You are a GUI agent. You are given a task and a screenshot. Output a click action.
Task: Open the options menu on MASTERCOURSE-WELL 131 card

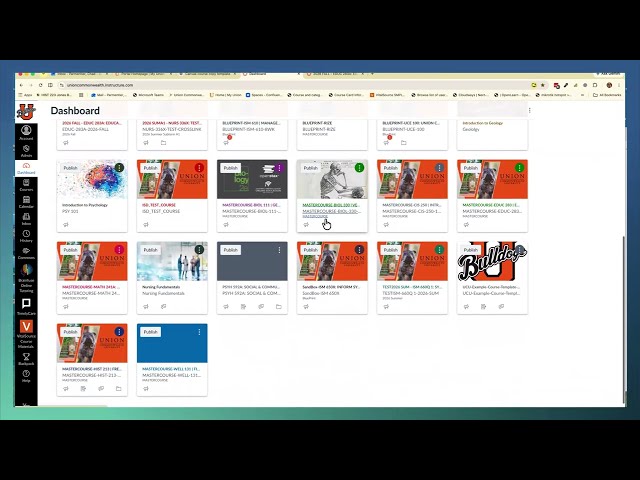pos(199,332)
